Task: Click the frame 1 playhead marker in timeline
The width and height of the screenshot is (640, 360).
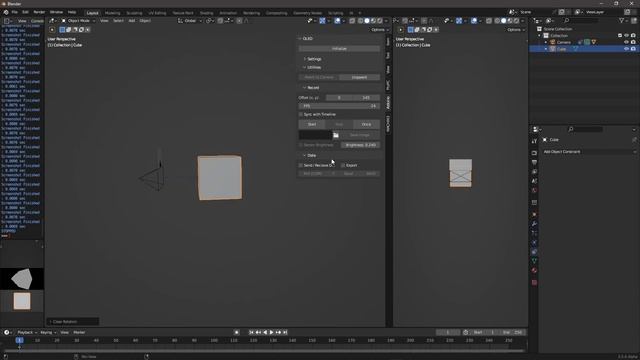Action: coord(19,340)
